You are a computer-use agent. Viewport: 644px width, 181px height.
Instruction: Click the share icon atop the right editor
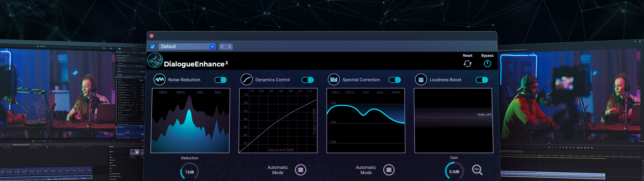point(640,42)
